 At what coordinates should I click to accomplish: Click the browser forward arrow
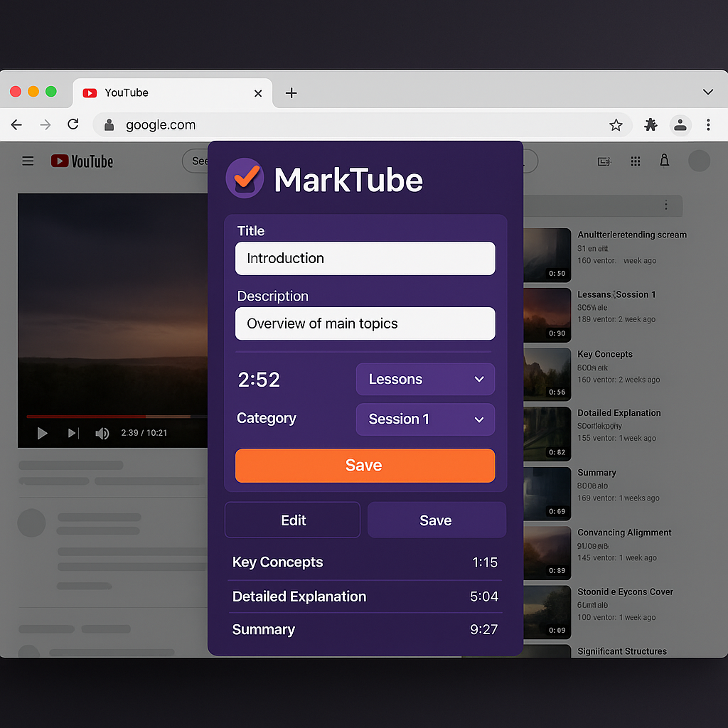tap(45, 124)
